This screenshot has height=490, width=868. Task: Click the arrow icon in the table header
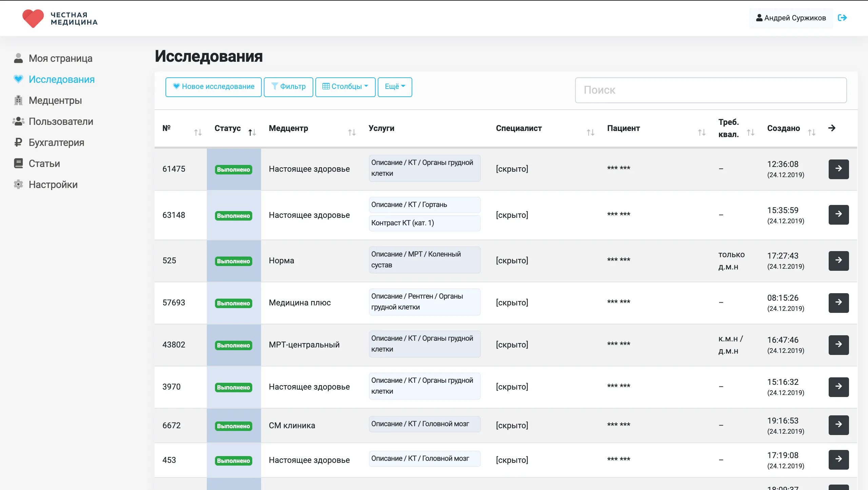coord(832,128)
